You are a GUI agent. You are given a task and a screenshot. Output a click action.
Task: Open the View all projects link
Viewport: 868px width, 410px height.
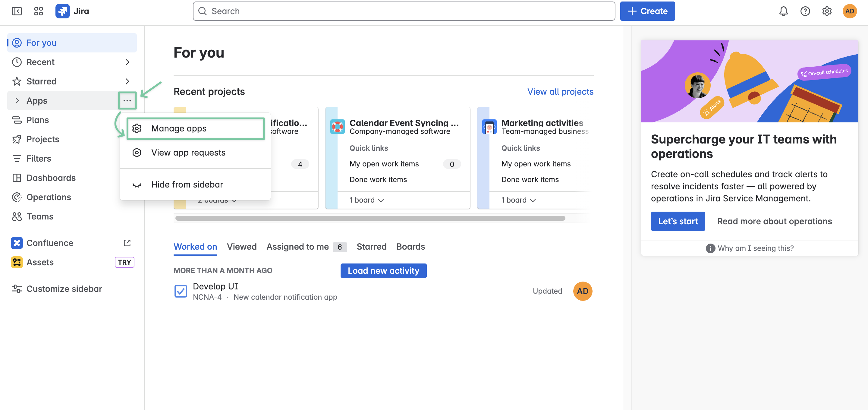point(560,92)
